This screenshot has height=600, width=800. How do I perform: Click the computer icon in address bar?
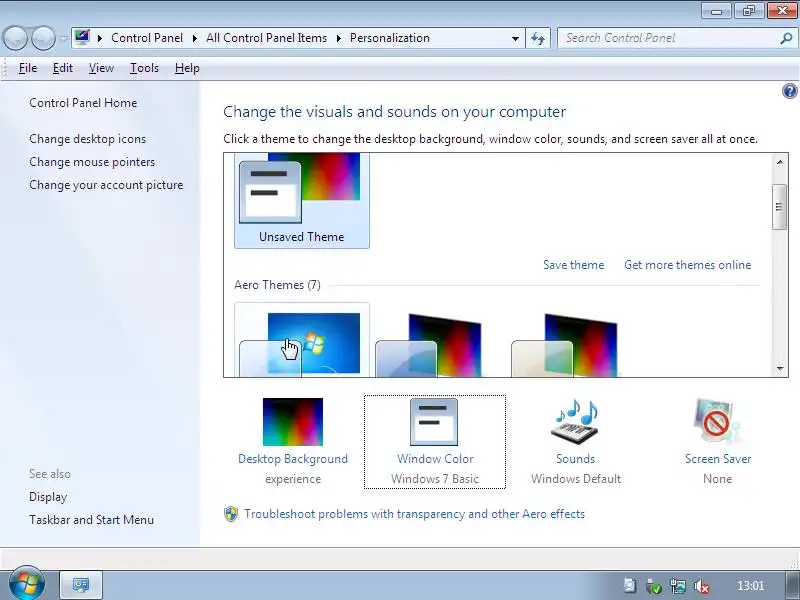[x=82, y=37]
